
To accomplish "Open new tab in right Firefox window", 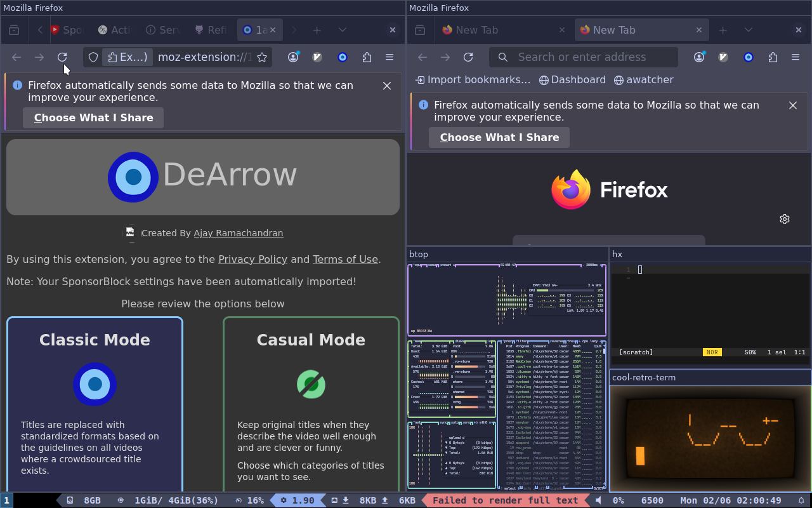I will (723, 30).
